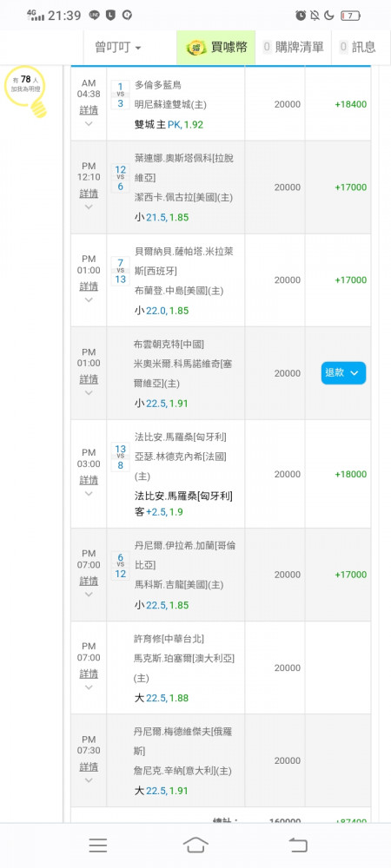Open 詳情 for the PM 12:10 match
This screenshot has width=391, height=868.
click(89, 194)
